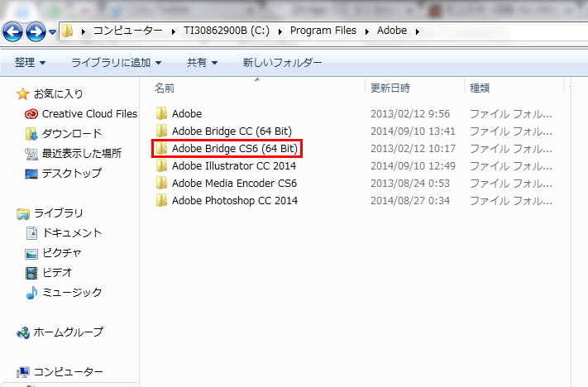Go forward with the blue Forward arrow
This screenshot has height=387, width=588.
pyautogui.click(x=36, y=31)
